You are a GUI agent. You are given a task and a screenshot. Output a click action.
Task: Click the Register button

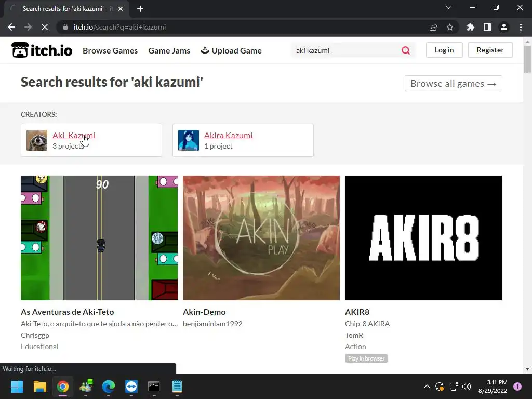pos(490,50)
